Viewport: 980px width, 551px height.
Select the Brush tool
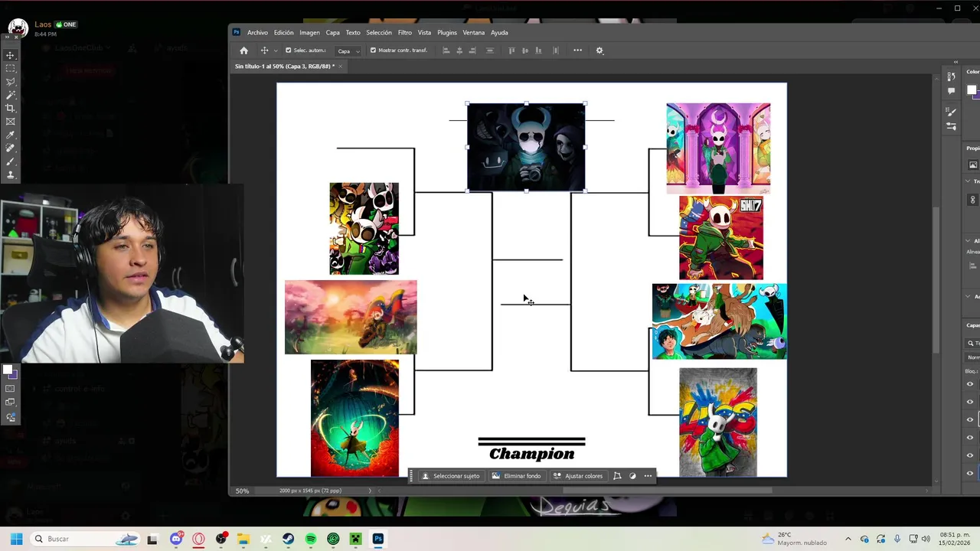pyautogui.click(x=10, y=161)
